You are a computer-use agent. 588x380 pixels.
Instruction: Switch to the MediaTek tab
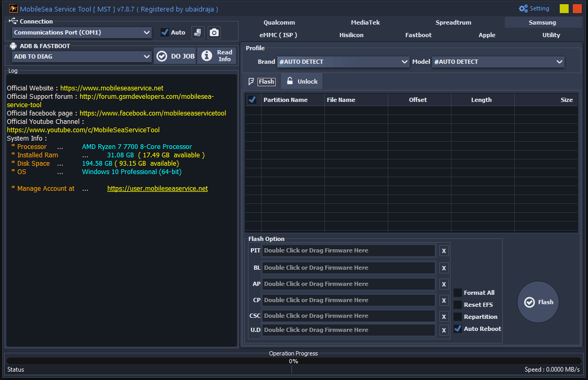coord(365,22)
